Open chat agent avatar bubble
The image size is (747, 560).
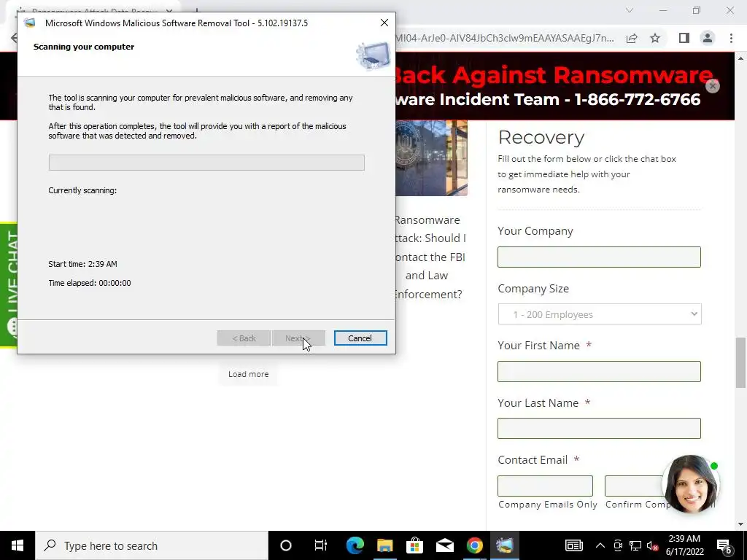pos(690,485)
